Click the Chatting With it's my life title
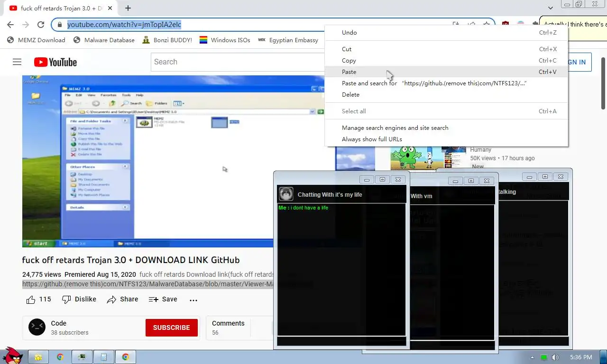 click(330, 195)
